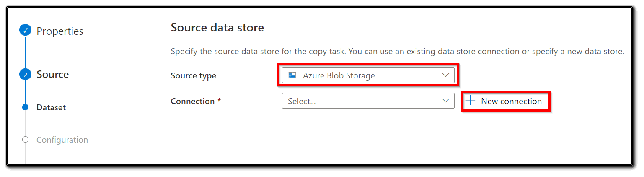The height and width of the screenshot is (177, 644).
Task: Switch to the Configuration sub-step
Action: coord(62,140)
